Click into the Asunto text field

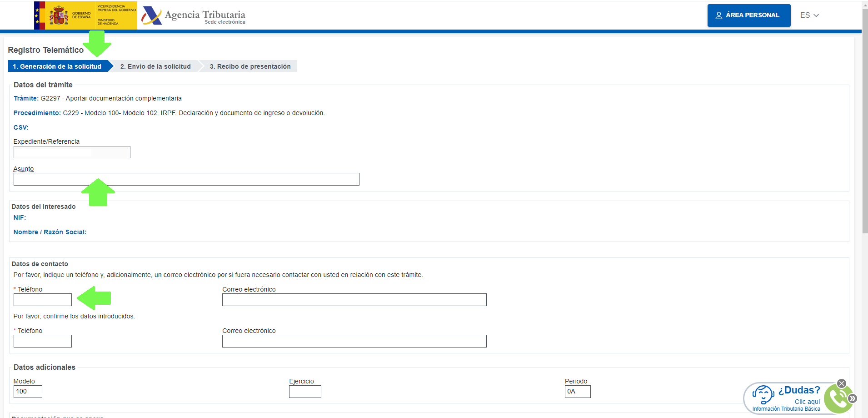click(x=186, y=179)
